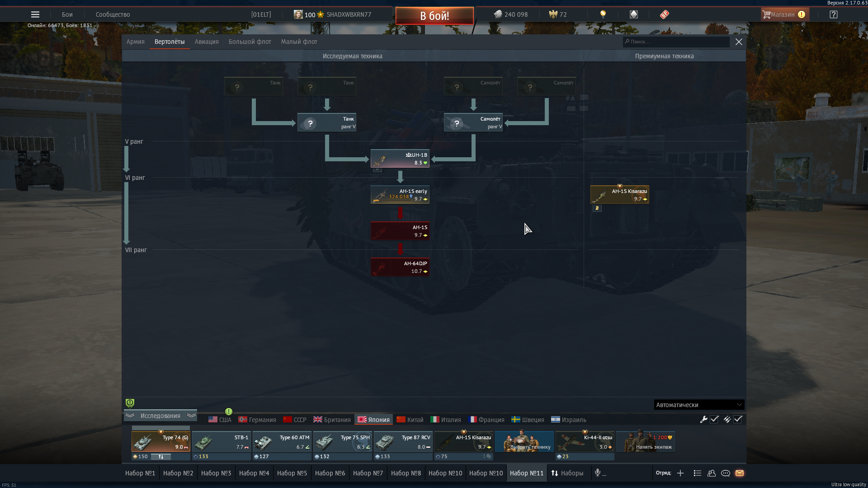Switch to preset Набор №5

pyautogui.click(x=292, y=473)
